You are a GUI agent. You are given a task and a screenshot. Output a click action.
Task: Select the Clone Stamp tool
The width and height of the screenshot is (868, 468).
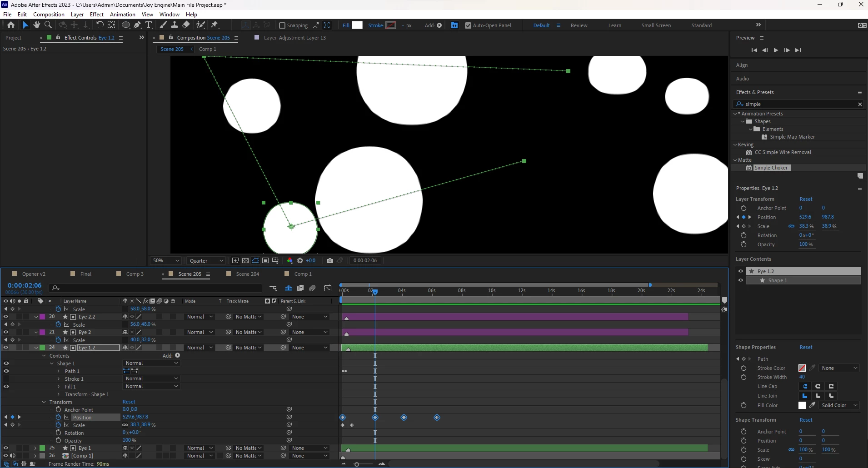[174, 25]
